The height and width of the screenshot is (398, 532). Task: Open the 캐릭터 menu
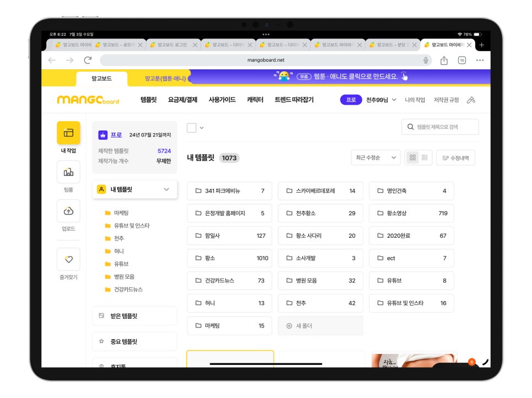point(255,100)
